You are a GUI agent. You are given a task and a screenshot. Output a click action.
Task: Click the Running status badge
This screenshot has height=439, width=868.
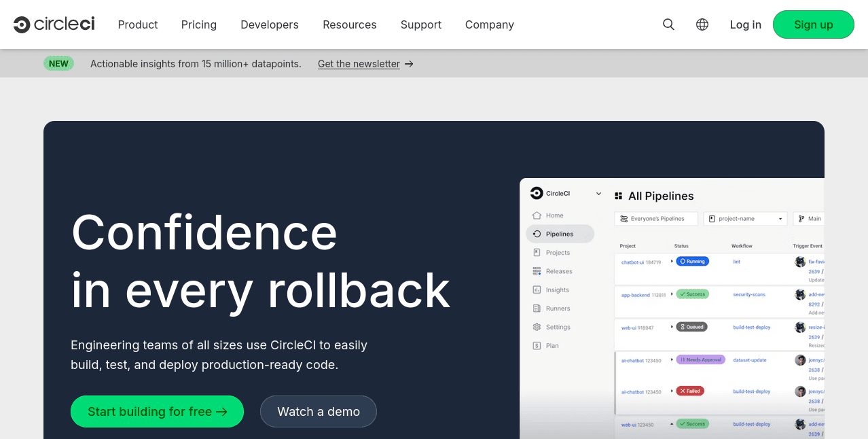(692, 262)
